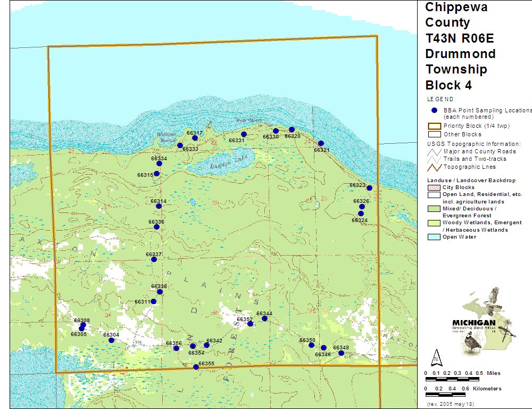Click the Woody Wetlands legend swatch
The image size is (532, 409).
point(434,223)
